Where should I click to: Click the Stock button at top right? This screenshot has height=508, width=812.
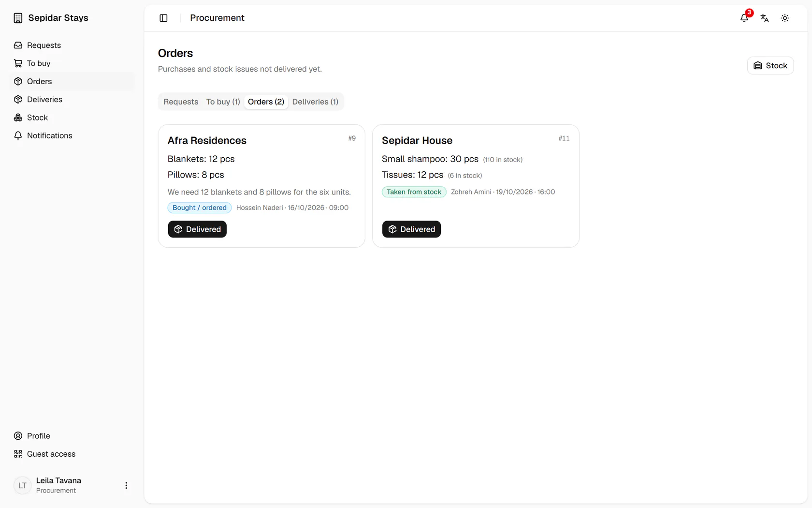770,65
